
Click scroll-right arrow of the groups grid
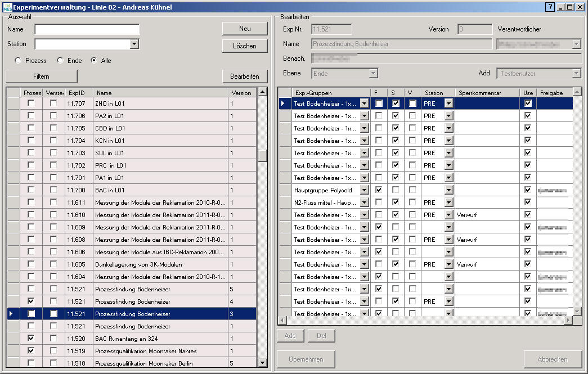[x=568, y=320]
